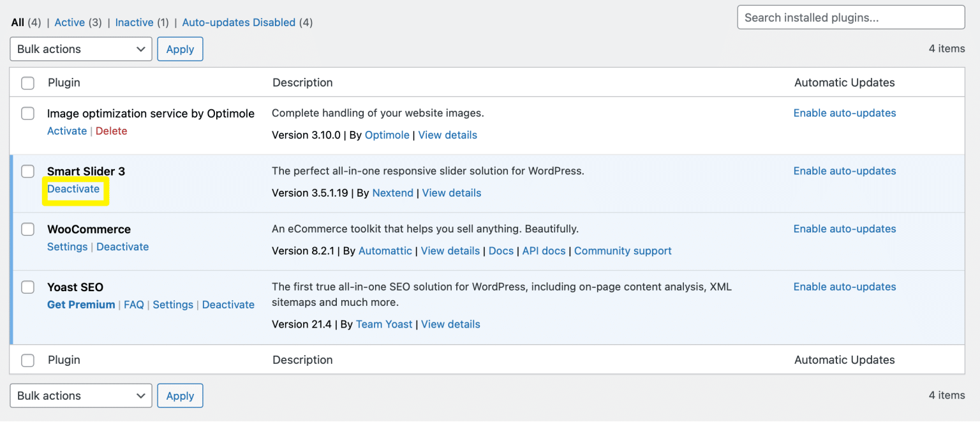This screenshot has width=980, height=438.
Task: View details for Smart Slider 3
Action: point(451,193)
